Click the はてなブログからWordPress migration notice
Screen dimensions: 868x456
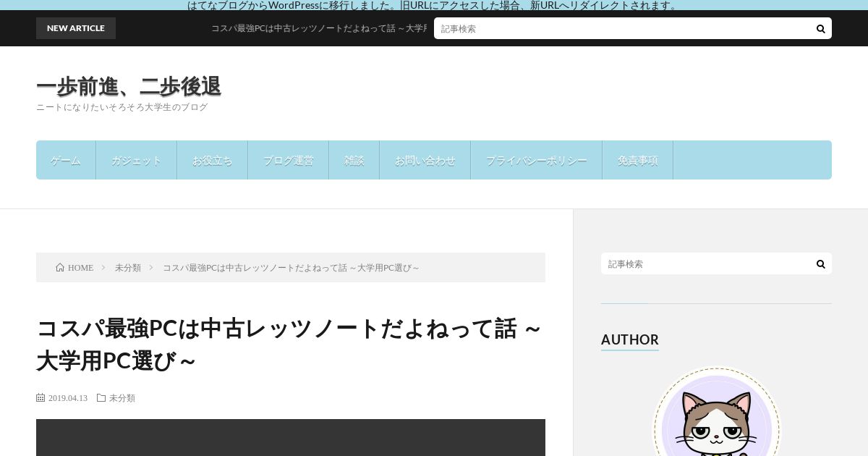pos(433,5)
